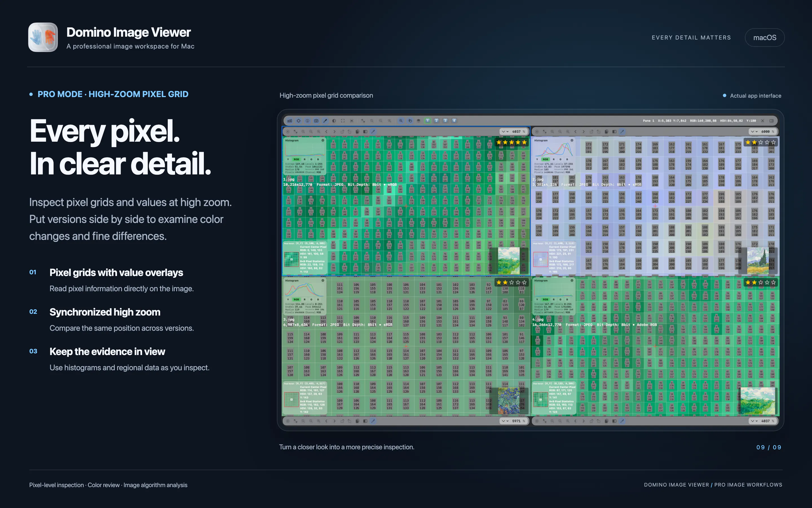The image size is (812, 508).
Task: Give 2.jpg a three-star rating
Action: [x=761, y=143]
